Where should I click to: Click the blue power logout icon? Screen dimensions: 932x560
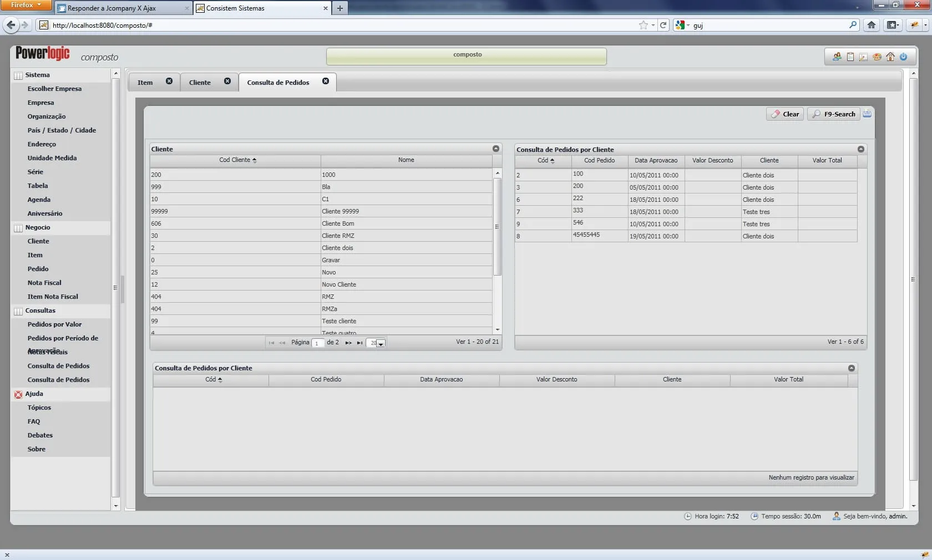point(903,57)
